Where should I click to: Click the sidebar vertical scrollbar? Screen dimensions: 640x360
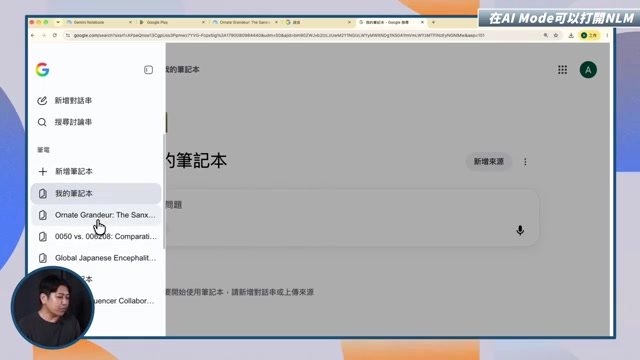click(164, 191)
